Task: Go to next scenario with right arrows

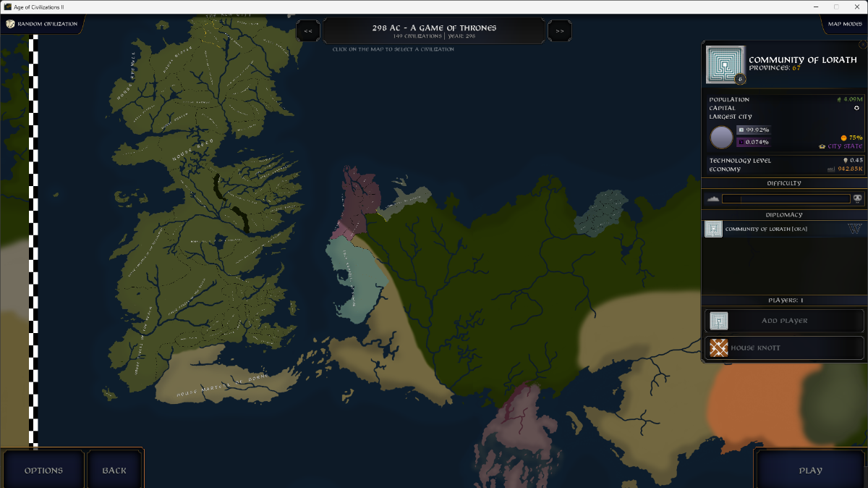Action: [560, 30]
